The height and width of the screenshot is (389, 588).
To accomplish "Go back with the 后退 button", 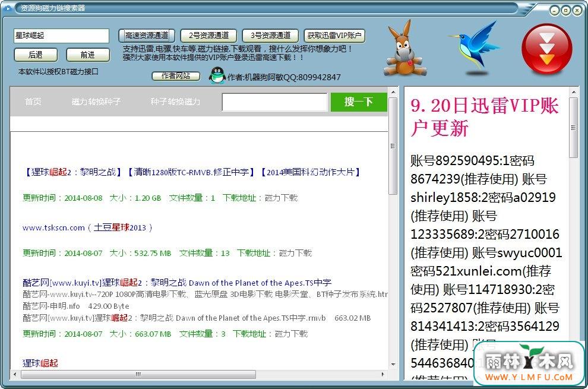I will pyautogui.click(x=36, y=55).
